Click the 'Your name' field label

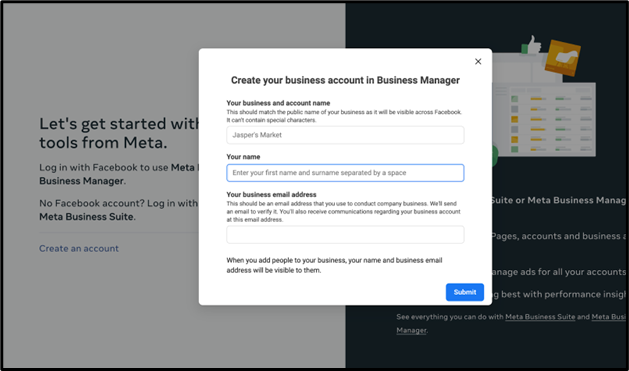coord(243,157)
